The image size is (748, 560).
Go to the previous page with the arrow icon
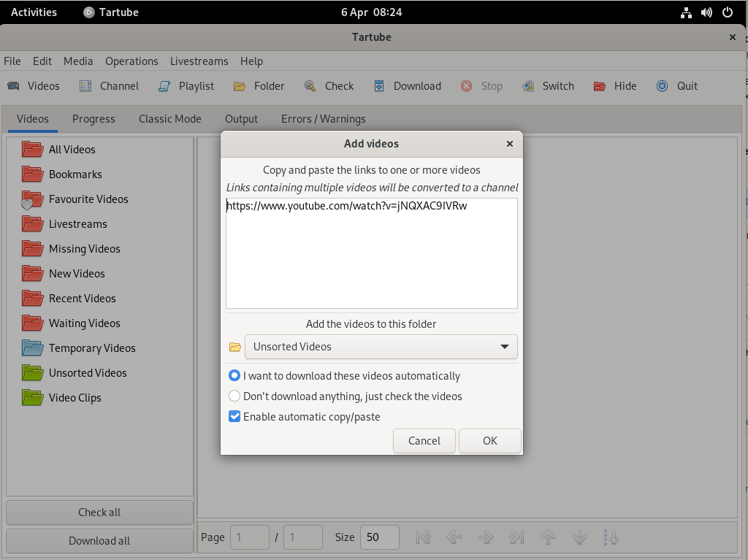pos(454,537)
